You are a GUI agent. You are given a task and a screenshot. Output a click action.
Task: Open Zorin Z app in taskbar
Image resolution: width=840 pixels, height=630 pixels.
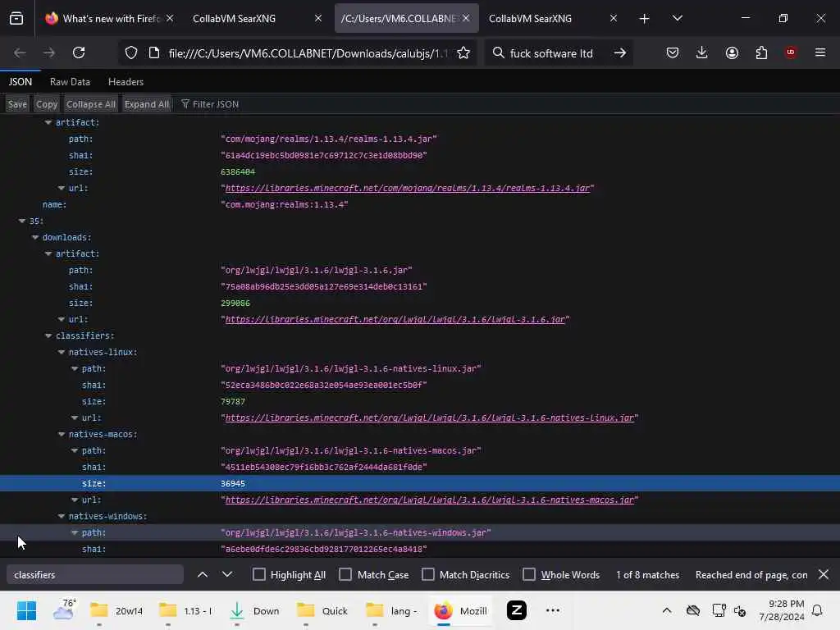click(x=517, y=610)
